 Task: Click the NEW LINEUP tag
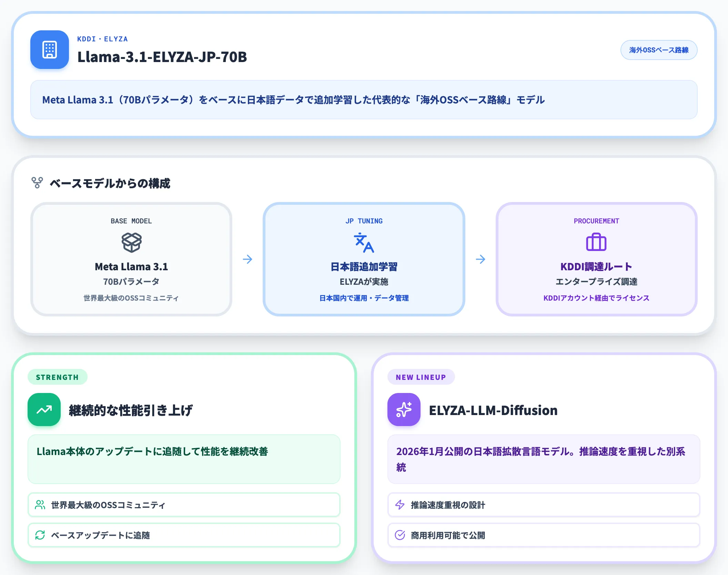coord(421,377)
